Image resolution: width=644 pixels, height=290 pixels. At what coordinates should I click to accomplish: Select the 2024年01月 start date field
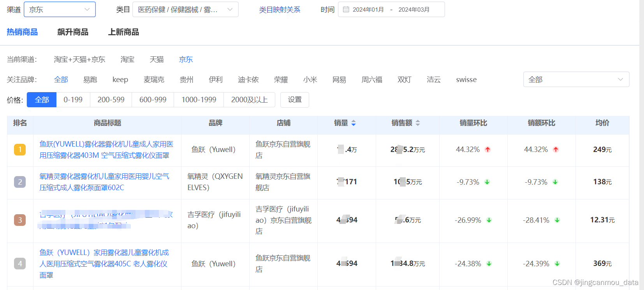[x=368, y=9]
